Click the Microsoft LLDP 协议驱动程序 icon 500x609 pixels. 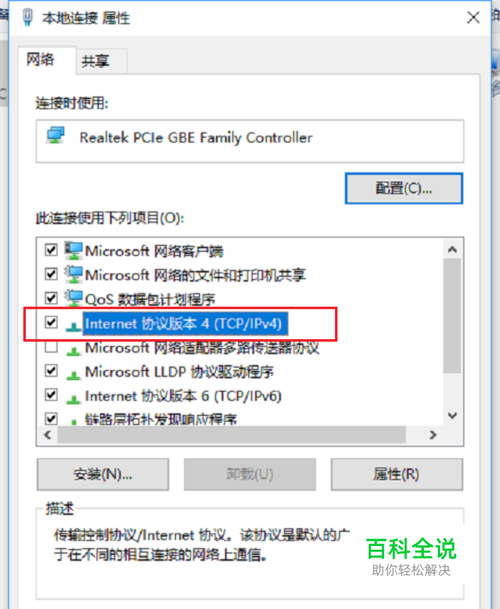tap(73, 374)
